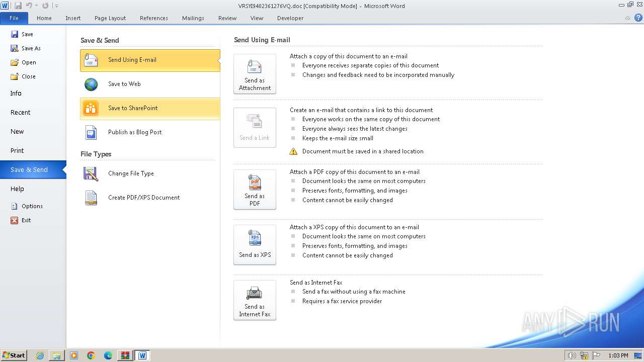The height and width of the screenshot is (362, 644).
Task: Switch to the References tab
Action: click(x=154, y=18)
